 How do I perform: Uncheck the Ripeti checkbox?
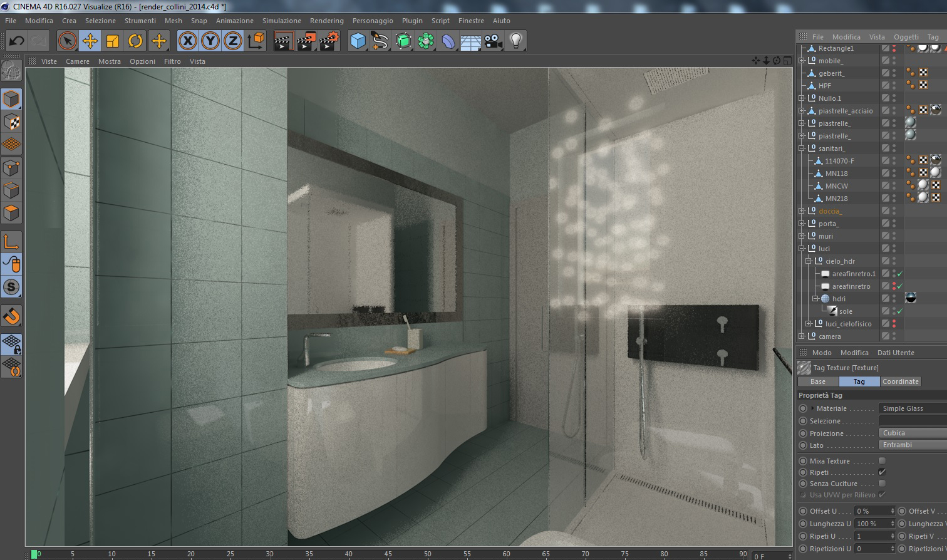pyautogui.click(x=882, y=472)
